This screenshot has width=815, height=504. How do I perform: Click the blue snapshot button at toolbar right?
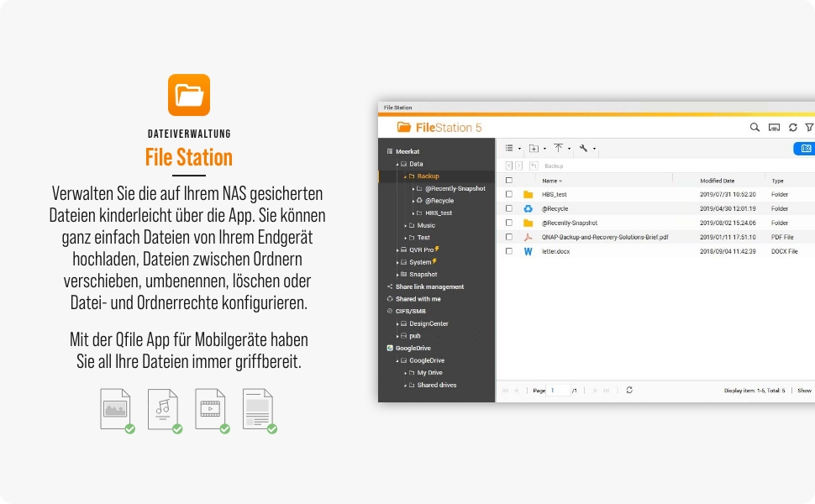pos(805,149)
